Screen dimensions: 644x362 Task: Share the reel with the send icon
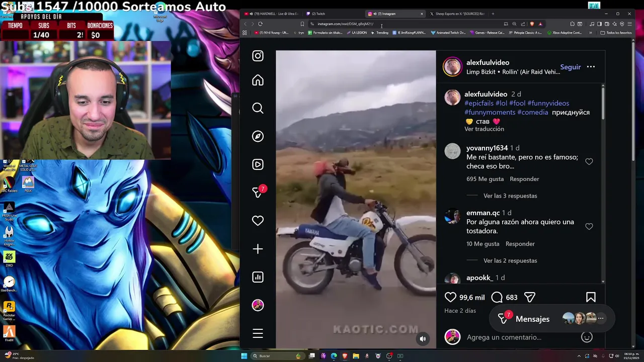tap(529, 297)
